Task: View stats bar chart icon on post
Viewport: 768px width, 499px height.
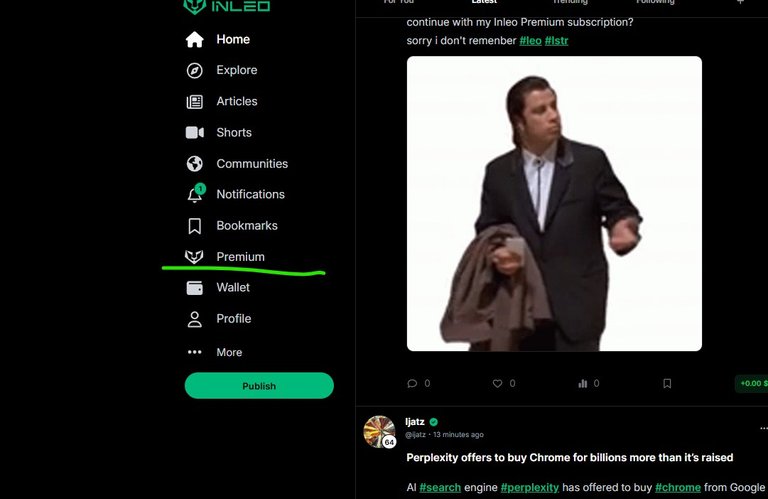Action: [x=582, y=383]
